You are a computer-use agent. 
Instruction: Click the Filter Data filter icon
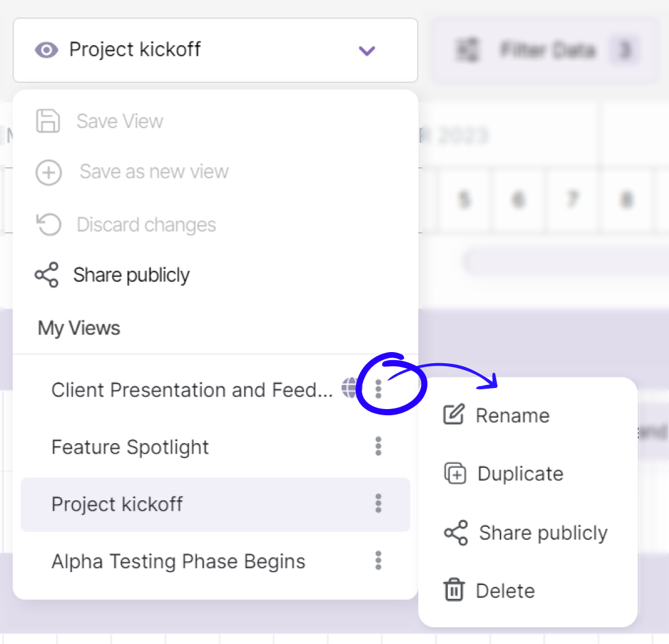tap(468, 50)
